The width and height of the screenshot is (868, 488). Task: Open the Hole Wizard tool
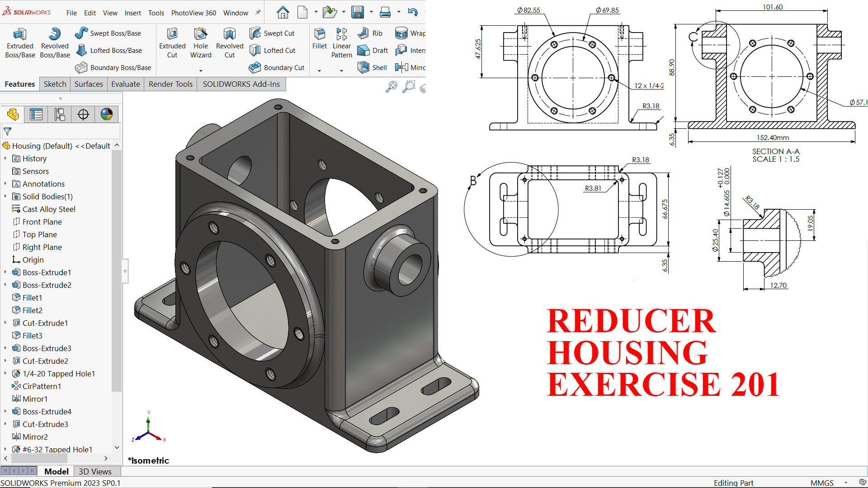(201, 43)
